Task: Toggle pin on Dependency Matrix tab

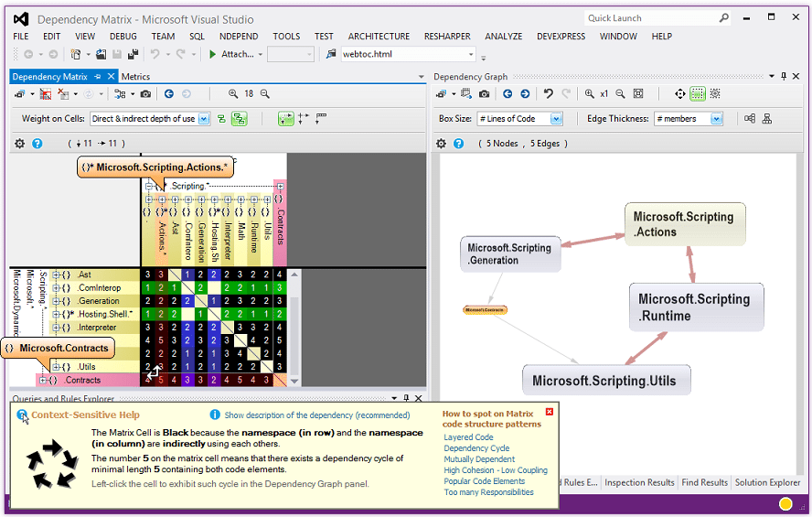Action: (97, 77)
